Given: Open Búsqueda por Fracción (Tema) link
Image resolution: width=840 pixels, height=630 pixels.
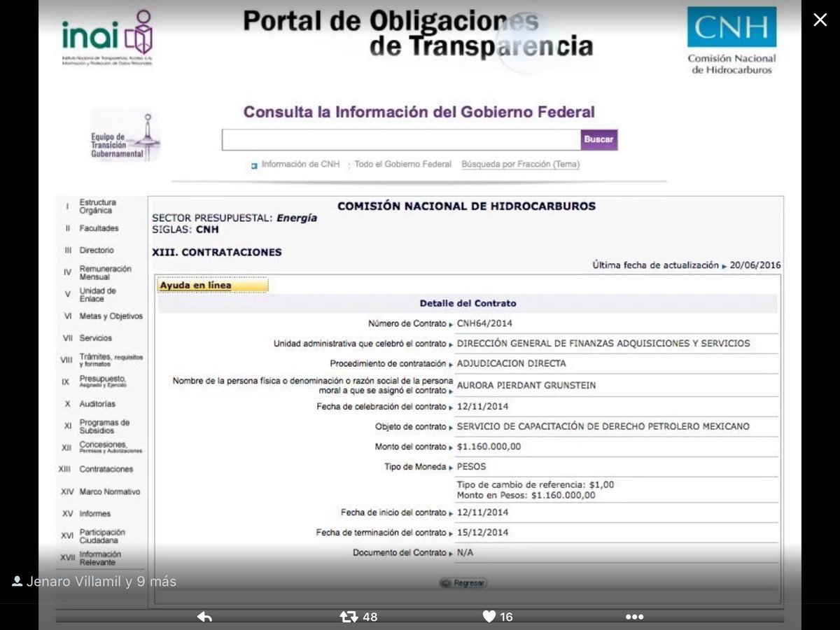Looking at the screenshot, I should 520,164.
